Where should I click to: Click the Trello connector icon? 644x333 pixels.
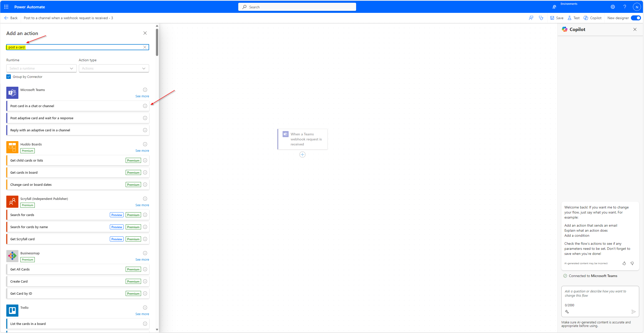point(12,311)
